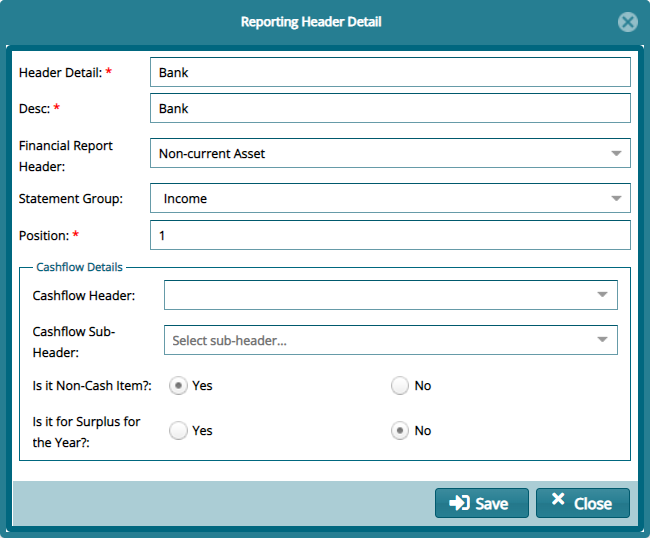Click the Cashflow Header label
650x538 pixels.
pyautogui.click(x=84, y=296)
